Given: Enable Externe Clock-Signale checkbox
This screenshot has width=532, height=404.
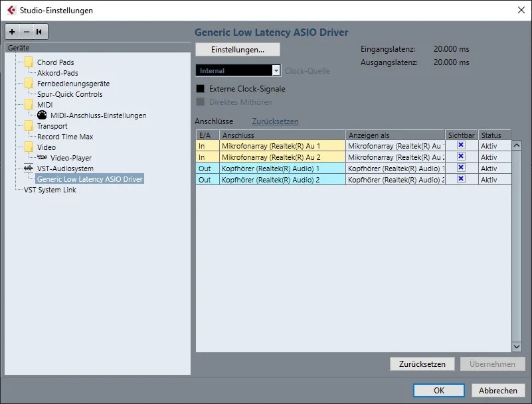Looking at the screenshot, I should pos(200,89).
